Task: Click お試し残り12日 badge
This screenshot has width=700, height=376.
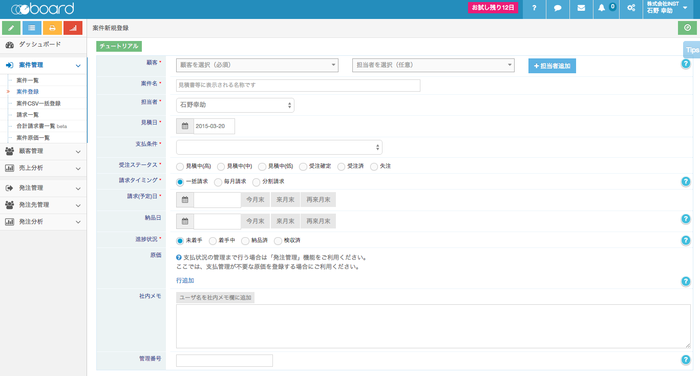Action: click(493, 8)
